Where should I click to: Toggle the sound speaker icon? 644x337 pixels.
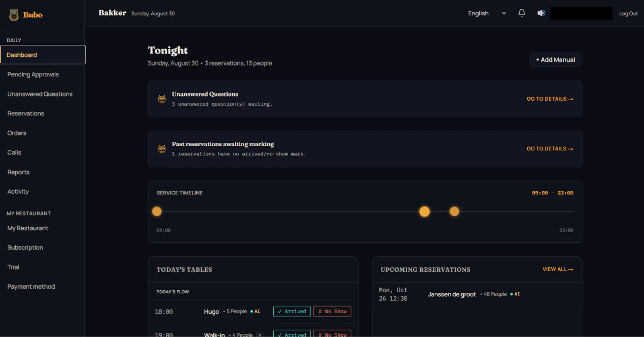point(541,13)
